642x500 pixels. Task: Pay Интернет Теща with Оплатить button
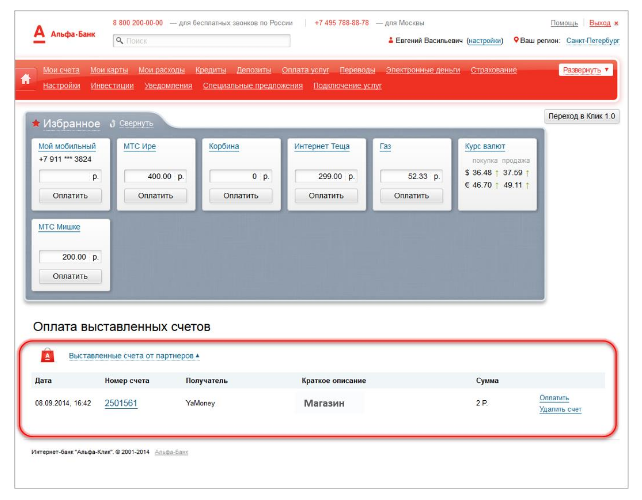click(x=326, y=196)
